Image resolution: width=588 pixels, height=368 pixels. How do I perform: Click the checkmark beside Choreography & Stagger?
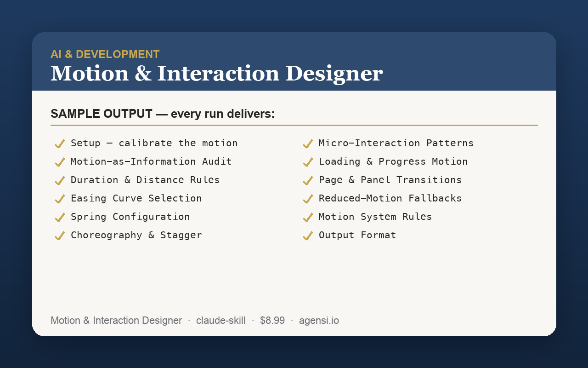pos(60,236)
